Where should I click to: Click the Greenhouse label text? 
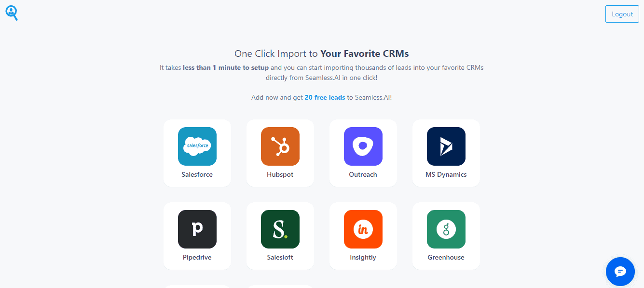tap(446, 257)
